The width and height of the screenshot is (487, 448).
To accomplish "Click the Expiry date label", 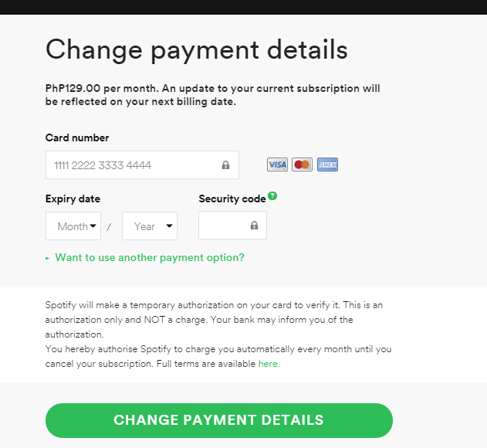I will [x=73, y=199].
